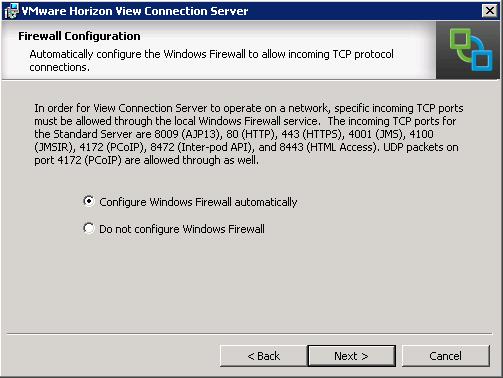
Task: Select Do not configure Windows Firewall radio
Action: click(89, 228)
